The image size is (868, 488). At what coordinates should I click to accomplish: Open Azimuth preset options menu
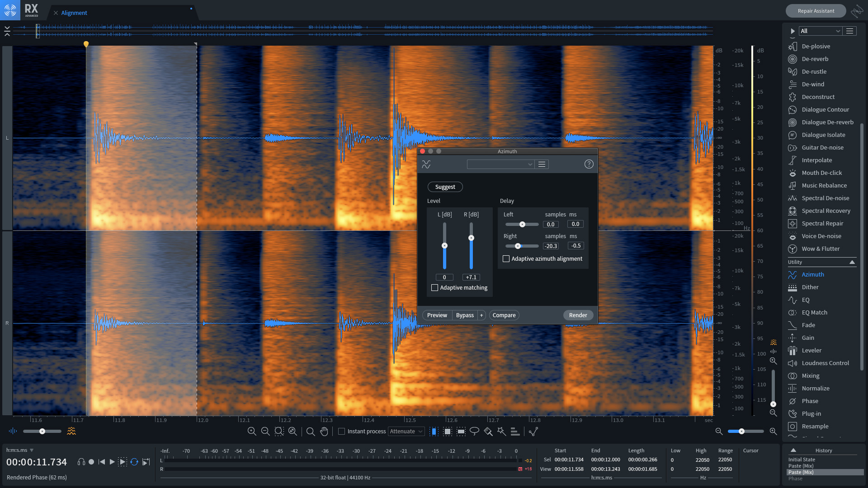542,164
